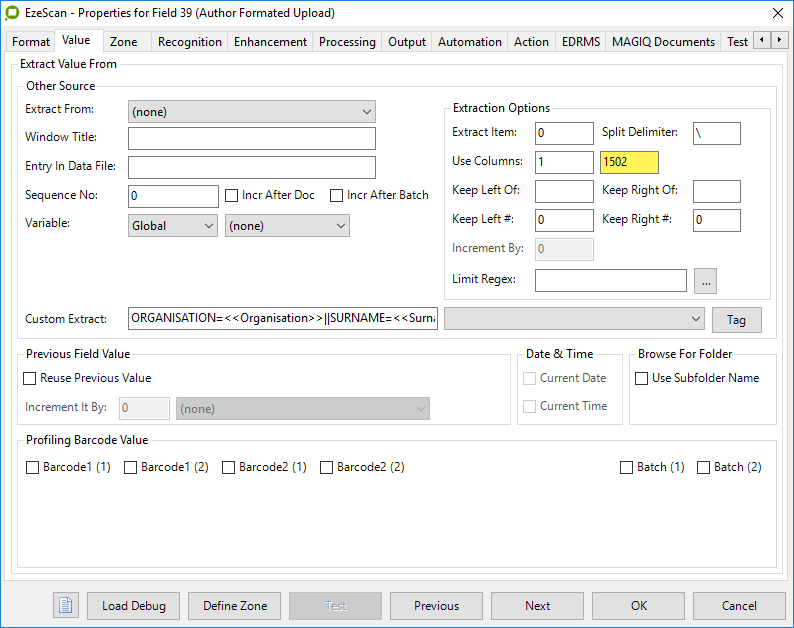Open the Extract From dropdown
The image size is (794, 628).
coord(252,111)
